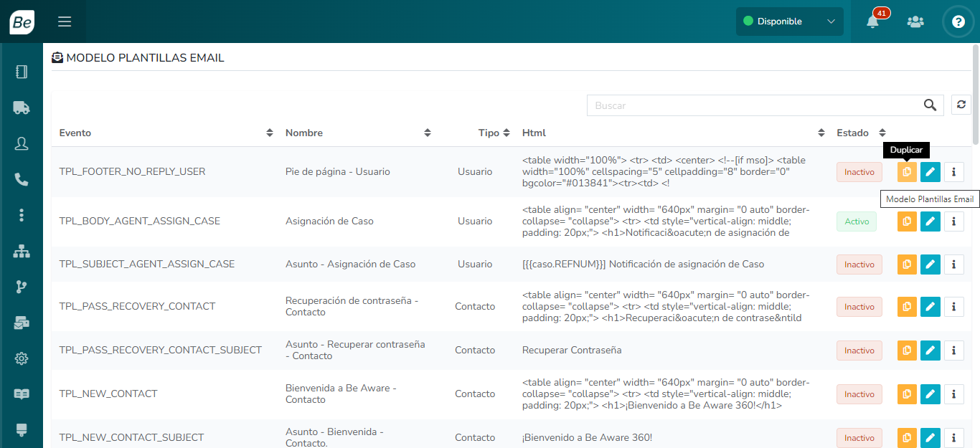Viewport: 980px width, 448px height.
Task: Open the hamburger menu in header
Action: pyautogui.click(x=65, y=22)
